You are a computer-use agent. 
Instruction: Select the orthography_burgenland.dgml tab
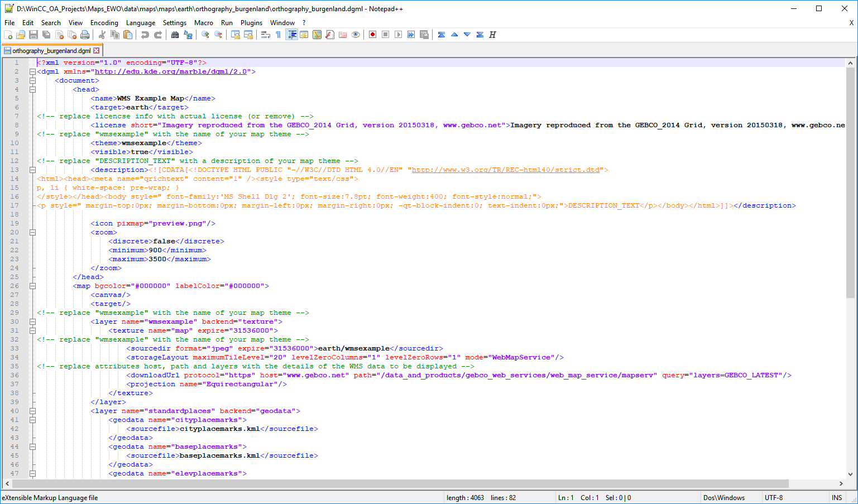tap(51, 51)
